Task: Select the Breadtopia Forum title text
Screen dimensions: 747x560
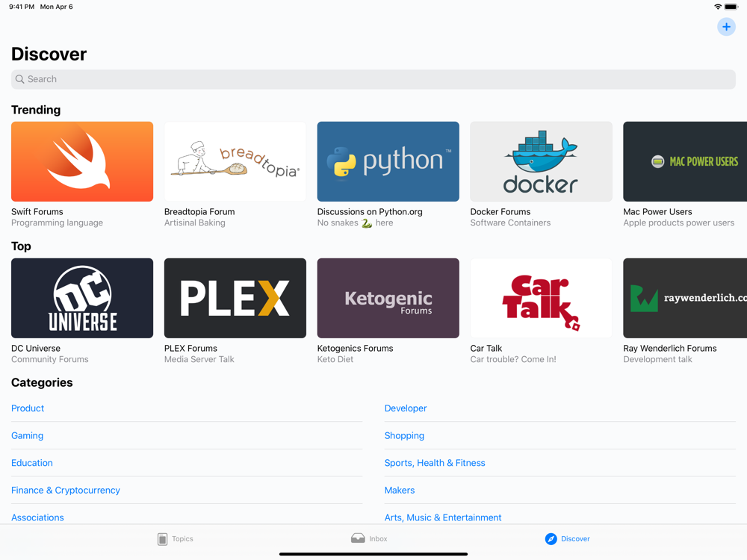Action: coord(199,211)
